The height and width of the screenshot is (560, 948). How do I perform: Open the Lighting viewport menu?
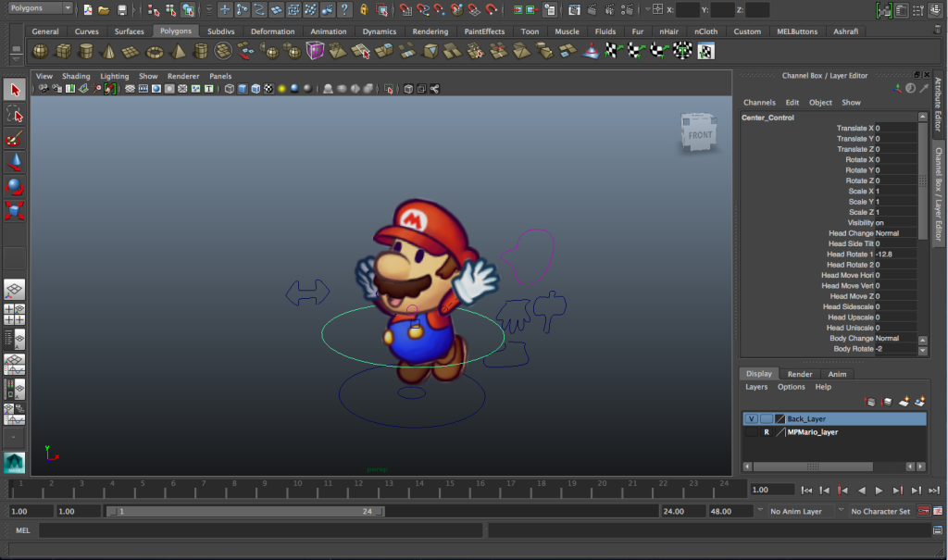click(114, 76)
